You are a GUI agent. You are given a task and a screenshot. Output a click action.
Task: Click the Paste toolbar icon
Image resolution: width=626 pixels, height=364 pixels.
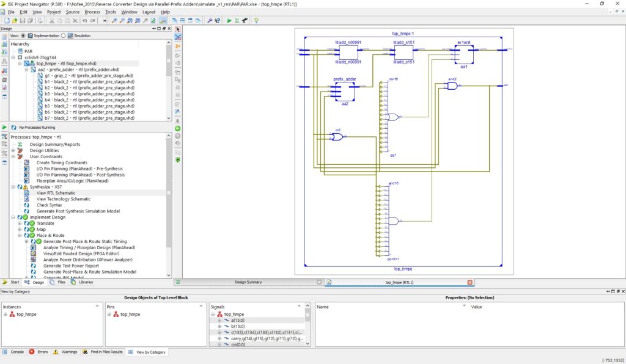[x=67, y=20]
